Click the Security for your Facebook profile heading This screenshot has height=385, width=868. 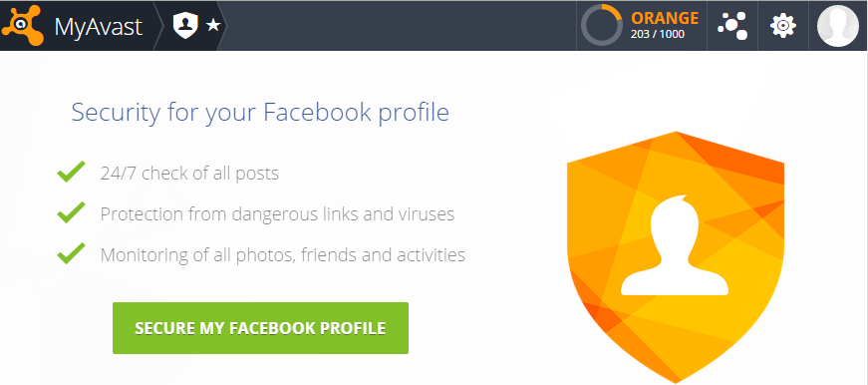coord(260,113)
